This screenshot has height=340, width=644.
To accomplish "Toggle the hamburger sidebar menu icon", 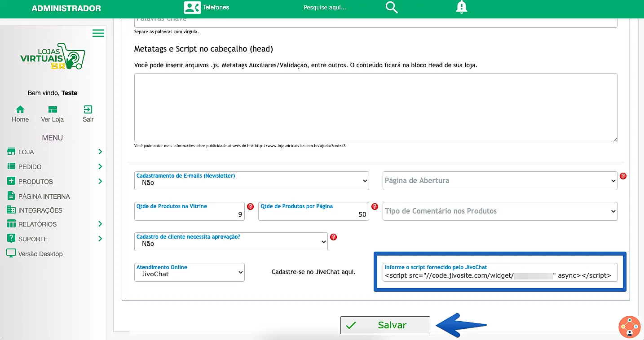I will (98, 33).
